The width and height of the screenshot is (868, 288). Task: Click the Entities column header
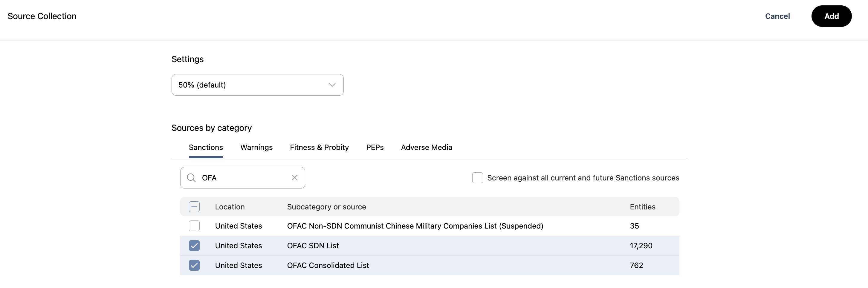642,206
